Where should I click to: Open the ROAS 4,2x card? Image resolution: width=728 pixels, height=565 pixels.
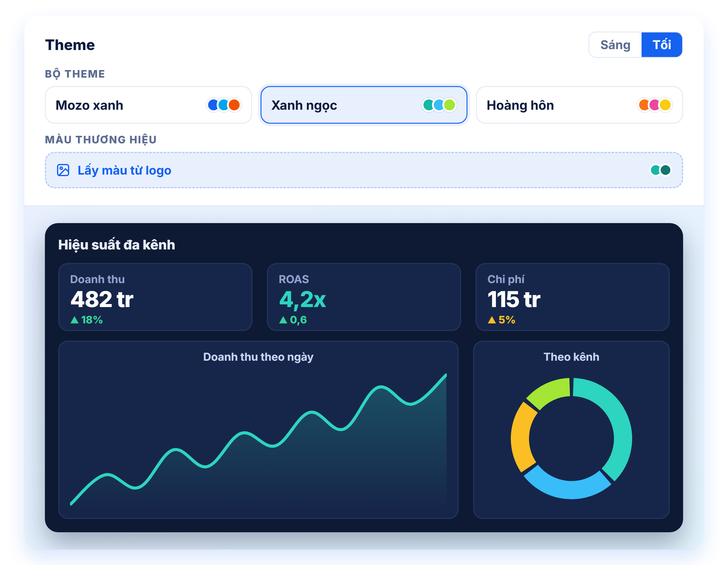[364, 297]
